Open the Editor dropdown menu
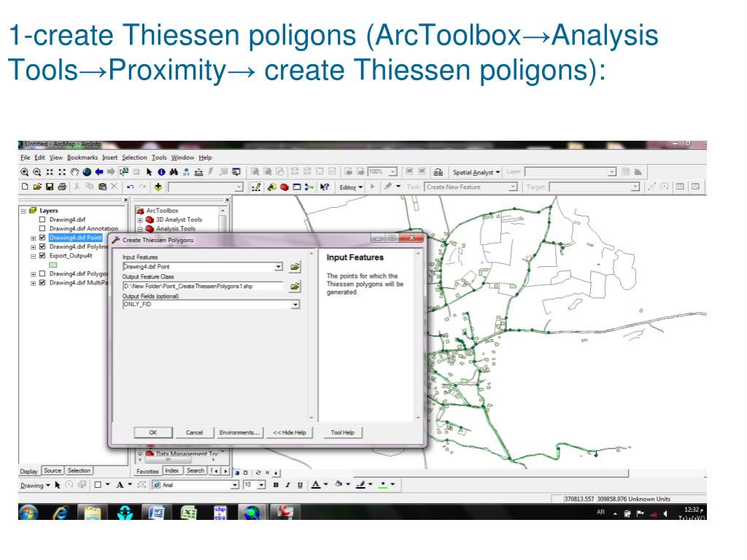Viewport: 747px width, 560px height. pos(351,187)
